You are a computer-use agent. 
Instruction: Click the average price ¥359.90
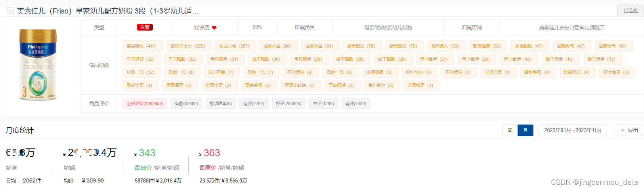93,180
